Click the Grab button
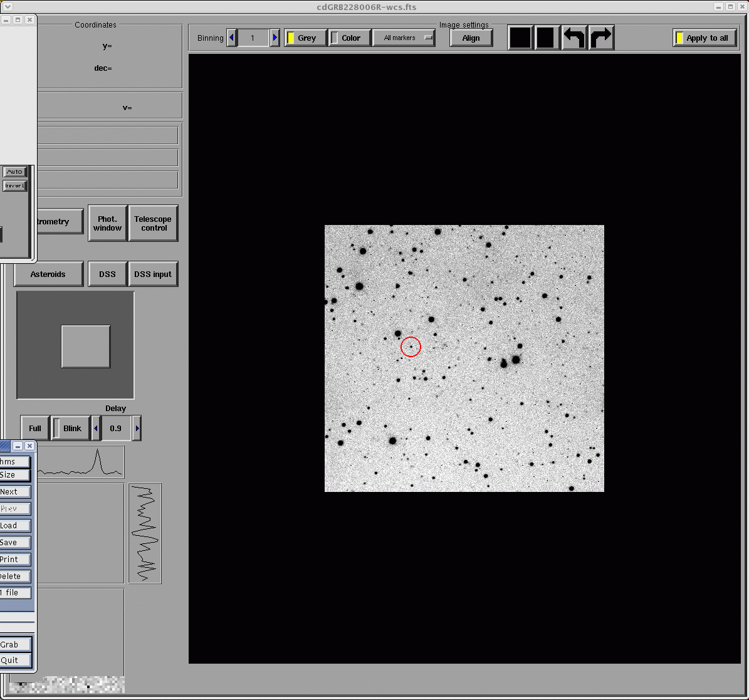 15,645
